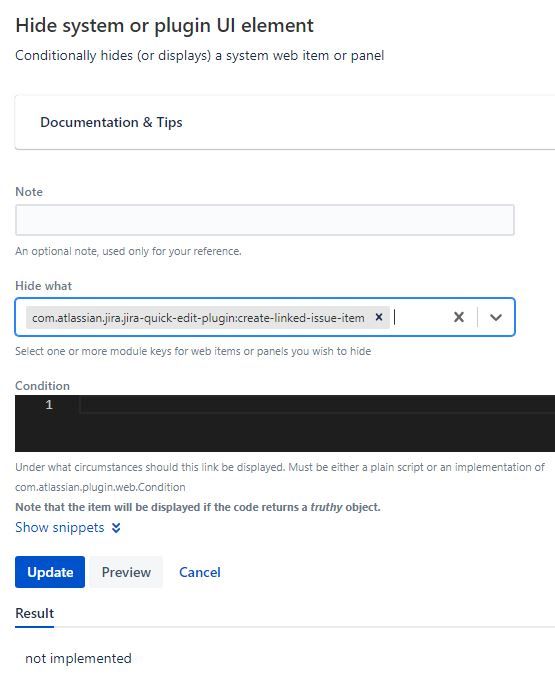
Task: Remove the create-linked-issue-item module chip
Action: point(379,317)
